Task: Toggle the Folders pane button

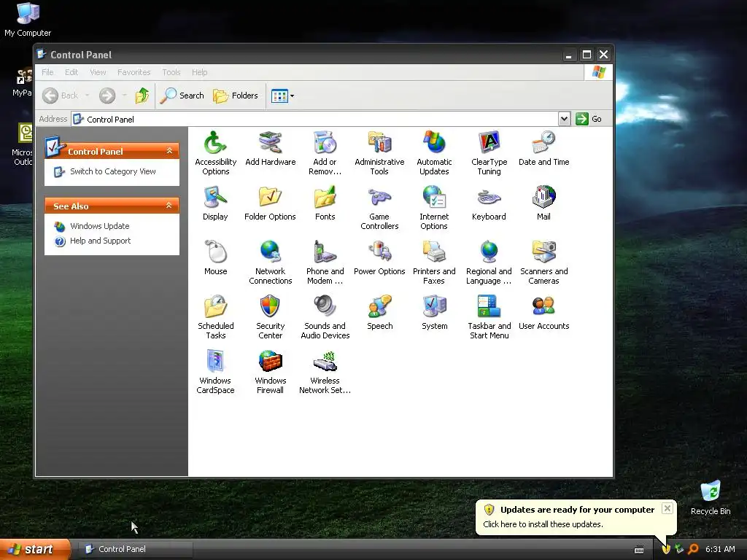Action: (236, 96)
